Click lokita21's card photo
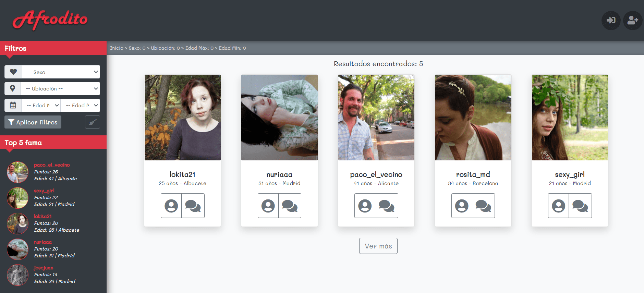Image resolution: width=644 pixels, height=293 pixels. 183,118
